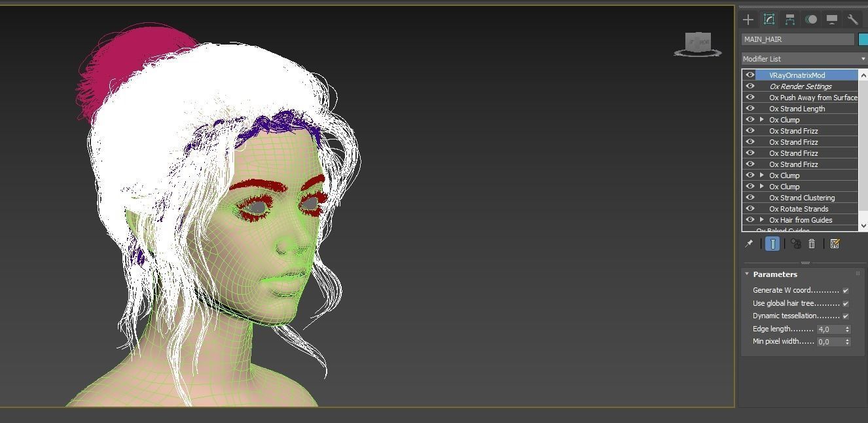
Task: Select Ox Push Away from Surface modifier
Action: pos(807,98)
